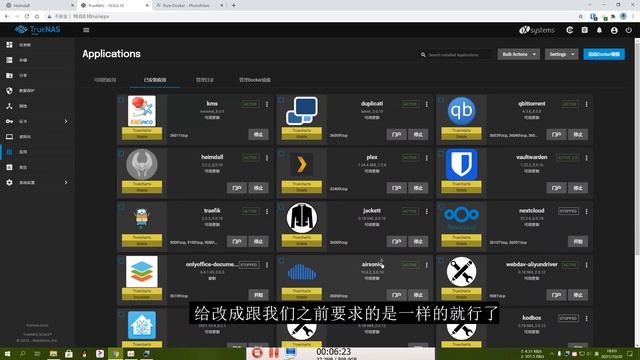Select the heimdall app checkbox
The height and width of the screenshot is (360, 640).
(x=121, y=153)
